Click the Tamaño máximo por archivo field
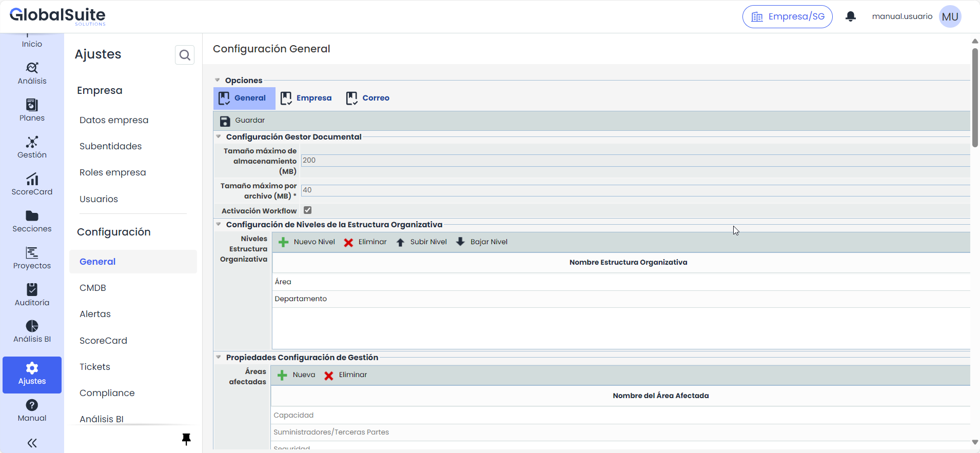The height and width of the screenshot is (453, 980). (x=635, y=190)
